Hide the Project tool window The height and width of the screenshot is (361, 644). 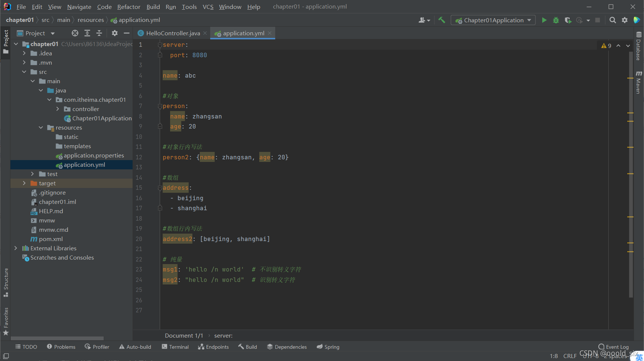127,33
